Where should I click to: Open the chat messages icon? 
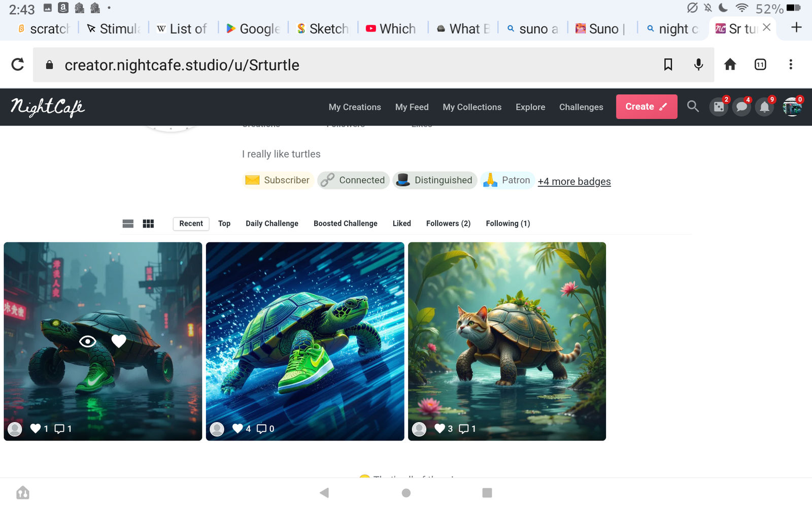pos(741,107)
